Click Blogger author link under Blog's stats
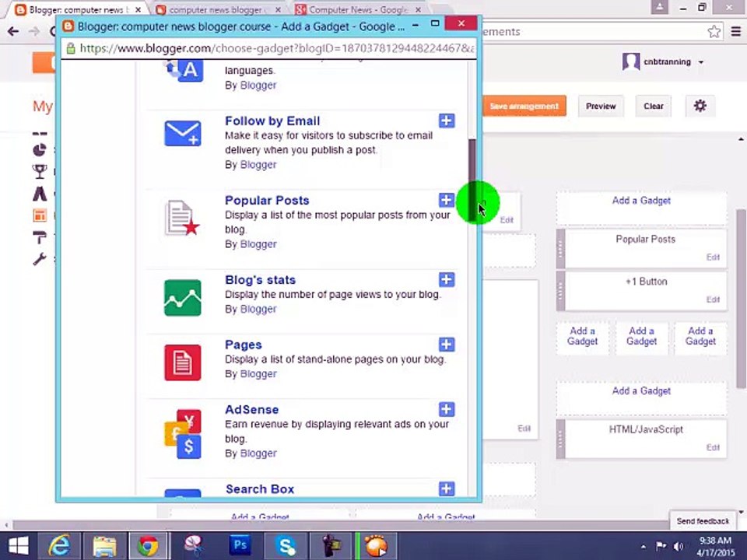The width and height of the screenshot is (747, 560). click(258, 309)
